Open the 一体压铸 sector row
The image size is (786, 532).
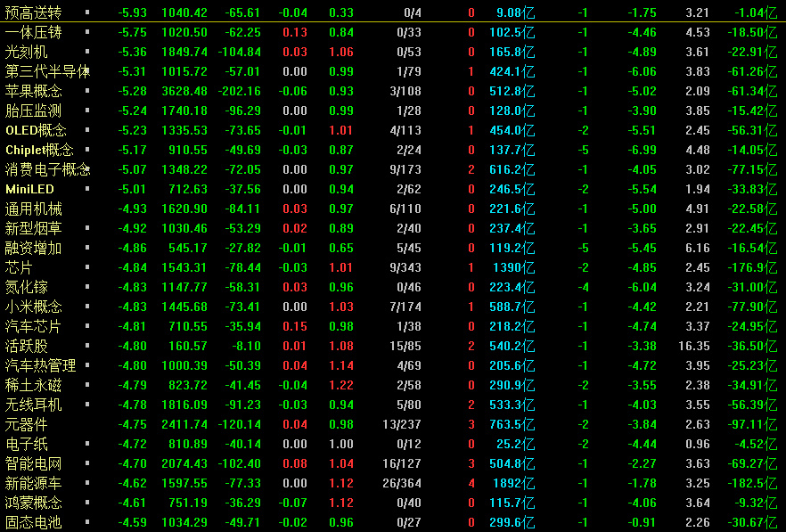[34, 32]
